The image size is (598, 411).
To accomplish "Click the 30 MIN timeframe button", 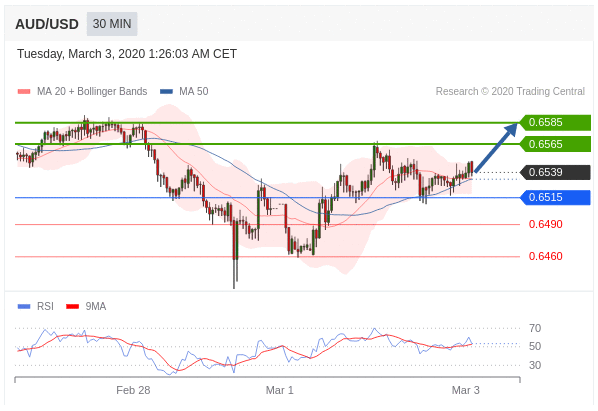I will [112, 24].
